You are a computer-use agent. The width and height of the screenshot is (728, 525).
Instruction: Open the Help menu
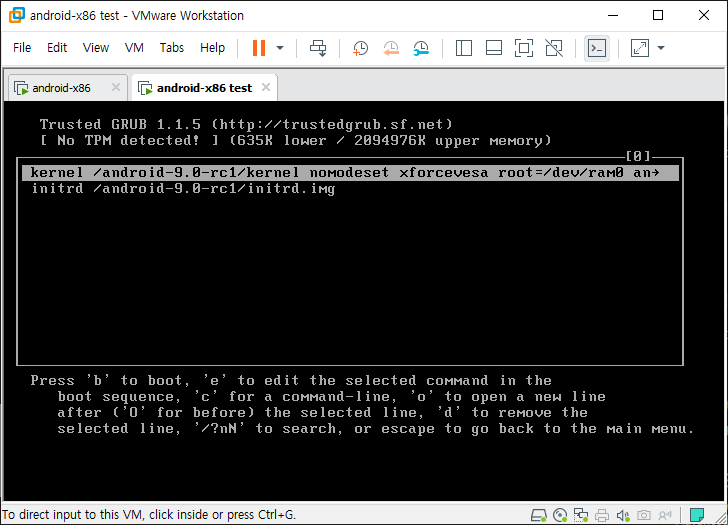212,48
